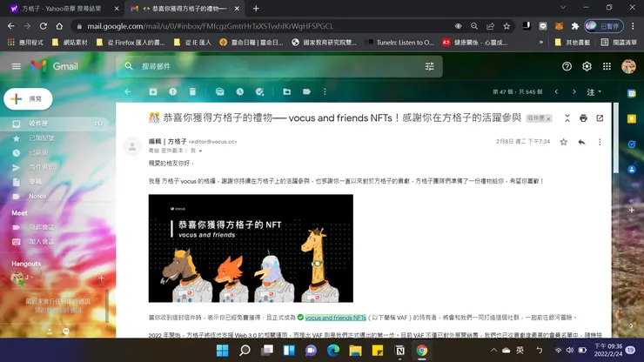
Task: Show more bookmarks with the chevron
Action: coord(541,42)
